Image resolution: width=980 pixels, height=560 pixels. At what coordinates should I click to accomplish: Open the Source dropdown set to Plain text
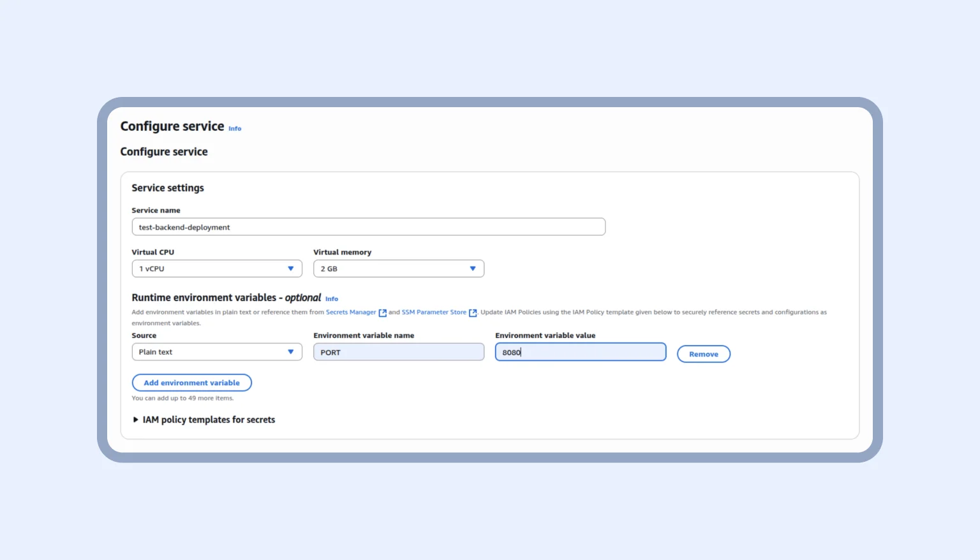click(217, 351)
